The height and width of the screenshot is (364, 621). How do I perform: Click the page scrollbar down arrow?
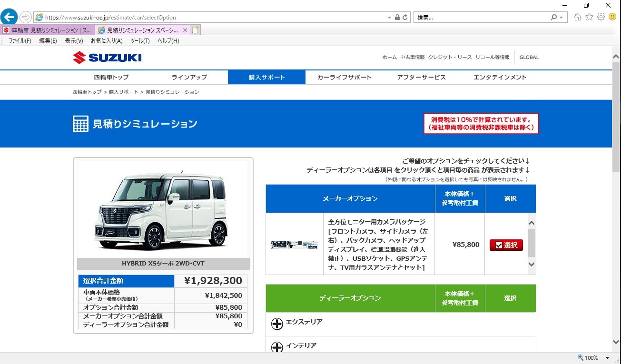(x=616, y=342)
